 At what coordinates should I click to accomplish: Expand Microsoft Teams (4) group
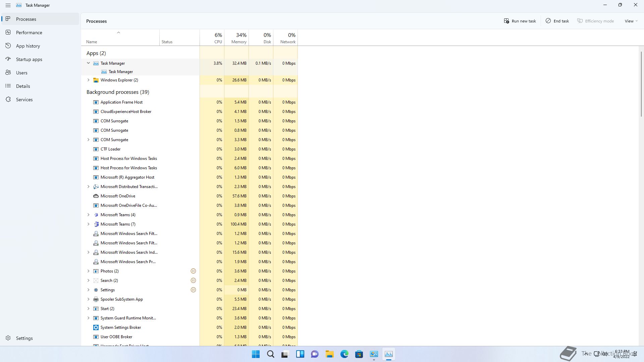click(x=88, y=215)
